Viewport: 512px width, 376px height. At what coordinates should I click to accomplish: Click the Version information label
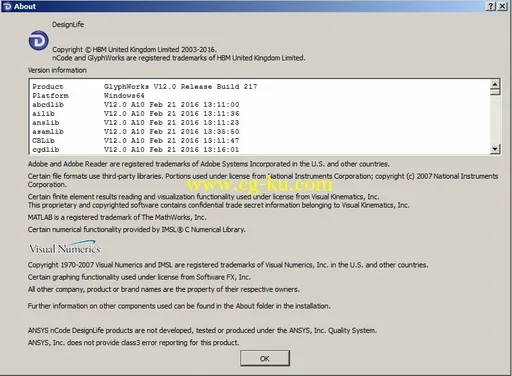pos(57,70)
